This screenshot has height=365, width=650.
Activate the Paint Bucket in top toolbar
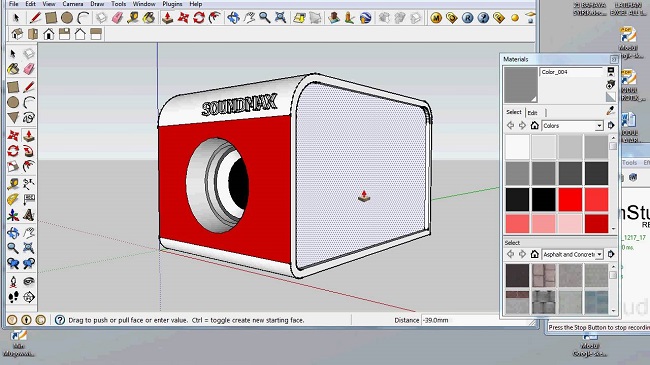pyautogui.click(x=149, y=18)
